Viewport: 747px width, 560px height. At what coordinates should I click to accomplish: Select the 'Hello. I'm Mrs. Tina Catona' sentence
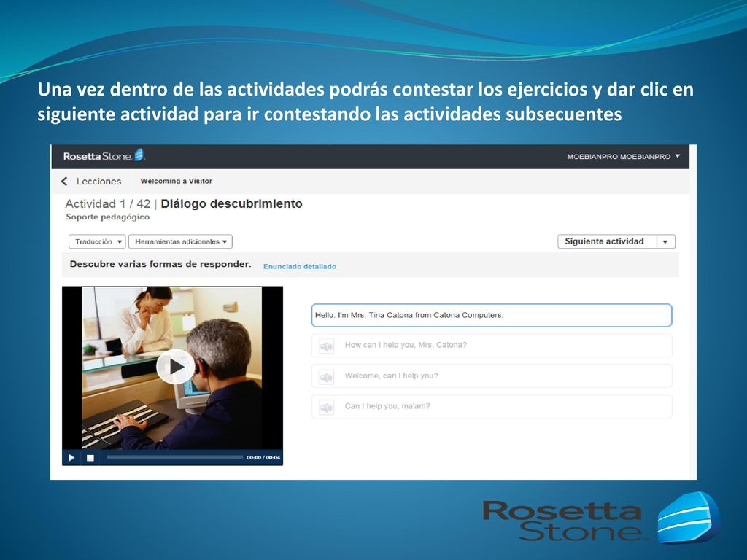tap(492, 315)
